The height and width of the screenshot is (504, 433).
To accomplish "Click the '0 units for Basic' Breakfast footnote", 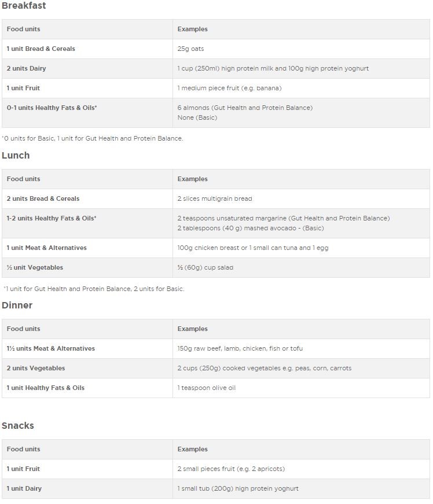I will tap(93, 139).
